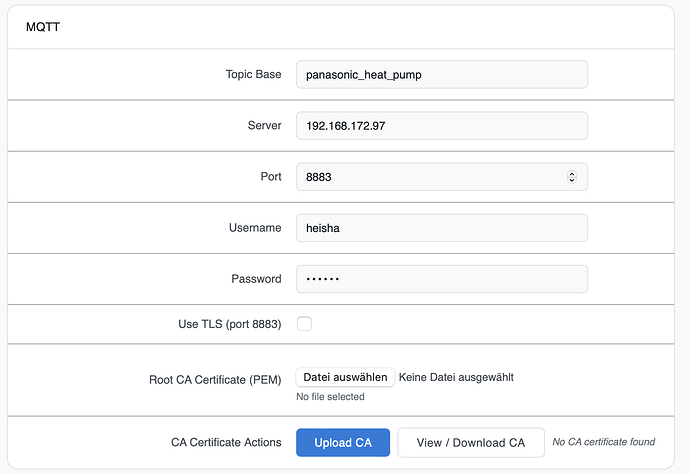Click the Keine Datei ausgewählt text
Image resolution: width=690 pixels, height=474 pixels.
pos(456,377)
